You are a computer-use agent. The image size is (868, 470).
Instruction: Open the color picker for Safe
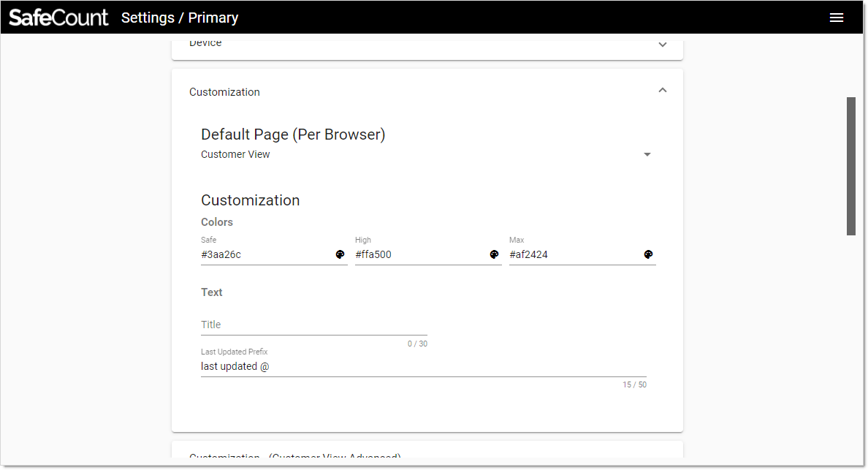click(340, 254)
